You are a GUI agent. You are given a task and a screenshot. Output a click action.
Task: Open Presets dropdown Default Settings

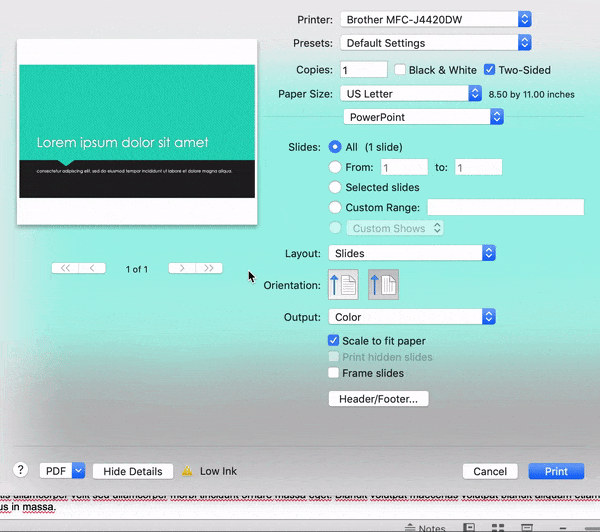[436, 43]
